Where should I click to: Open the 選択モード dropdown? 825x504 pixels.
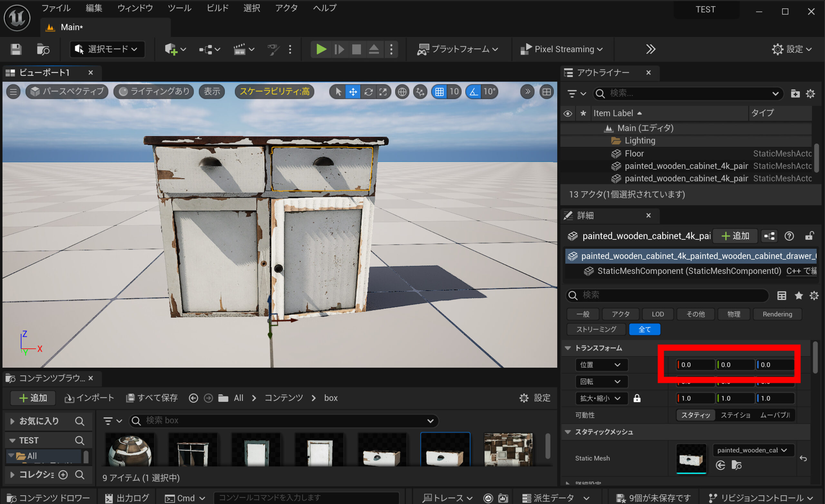pyautogui.click(x=107, y=50)
